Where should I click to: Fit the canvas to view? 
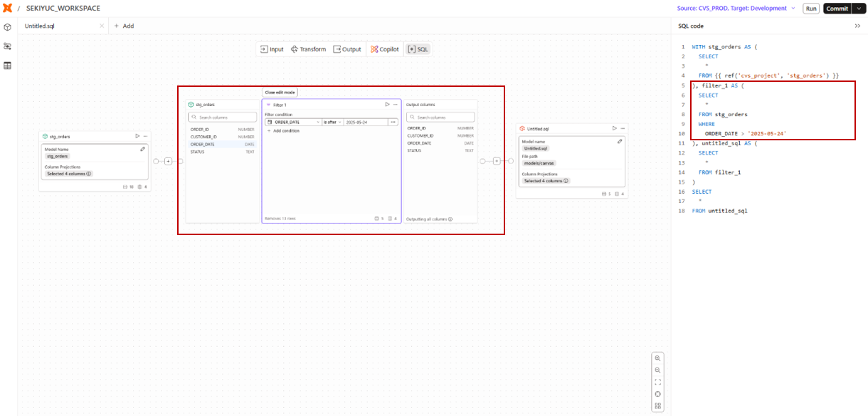(658, 382)
